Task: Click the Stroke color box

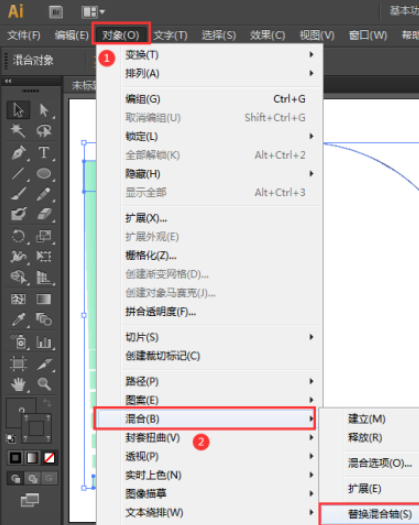Action: [37, 428]
